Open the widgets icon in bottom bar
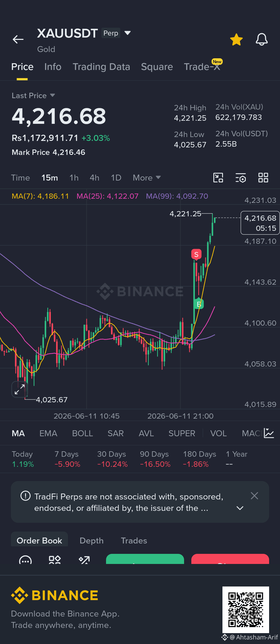Image resolution: width=280 pixels, height=644 pixels. (55, 560)
